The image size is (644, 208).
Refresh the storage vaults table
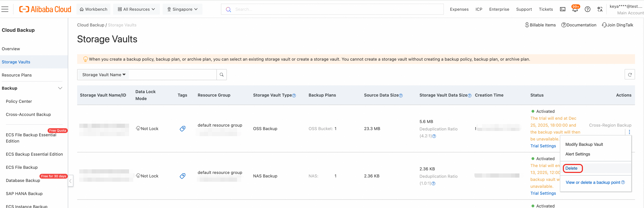click(x=630, y=75)
